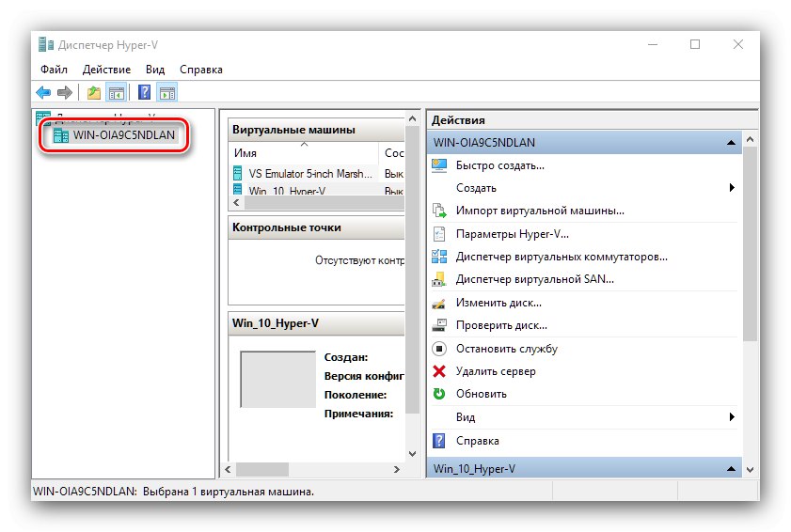
Task: Click the Контрольные точки panel header
Action: 316,227
